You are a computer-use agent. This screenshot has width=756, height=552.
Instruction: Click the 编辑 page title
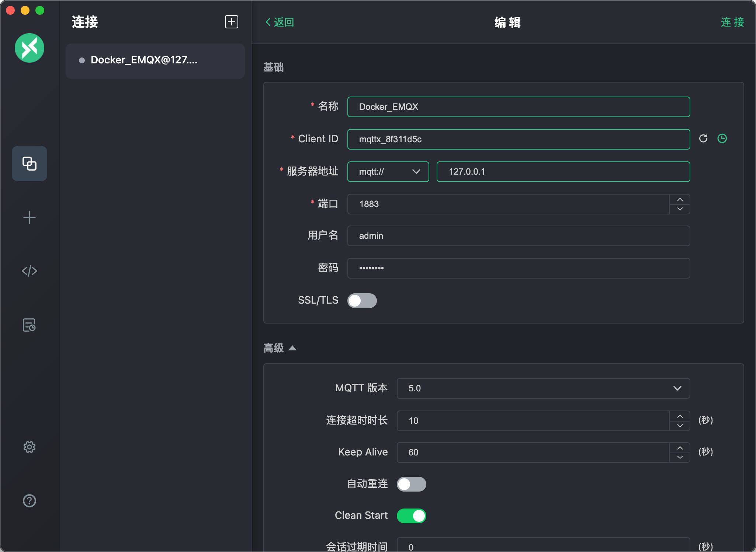coord(507,22)
